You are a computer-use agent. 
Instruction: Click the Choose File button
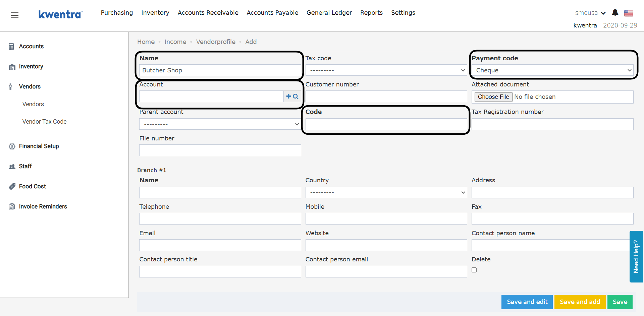click(493, 97)
